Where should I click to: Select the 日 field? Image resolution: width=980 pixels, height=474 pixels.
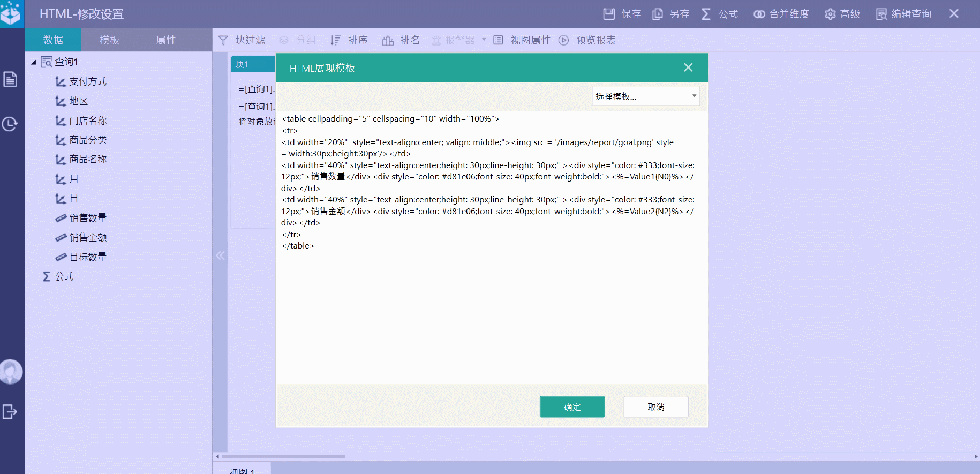click(74, 198)
